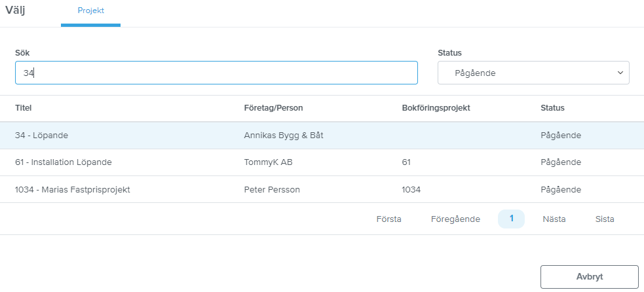Screen dimensions: 644x292
Task: Sort by Företag/Person column header
Action: coord(274,108)
